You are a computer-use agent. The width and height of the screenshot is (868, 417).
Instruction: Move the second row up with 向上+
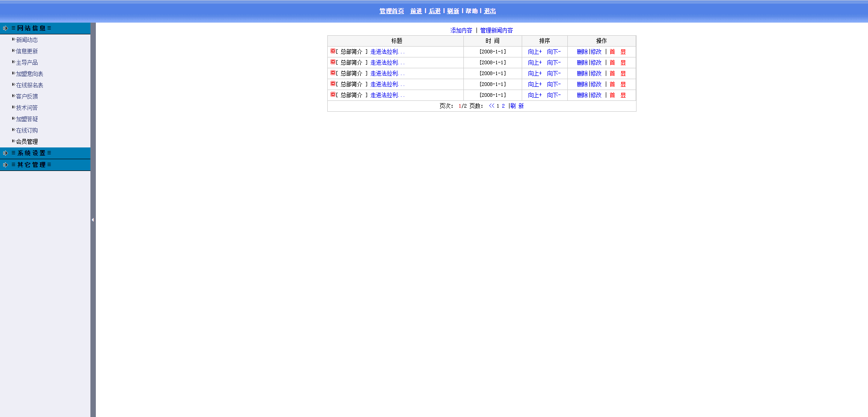click(535, 62)
